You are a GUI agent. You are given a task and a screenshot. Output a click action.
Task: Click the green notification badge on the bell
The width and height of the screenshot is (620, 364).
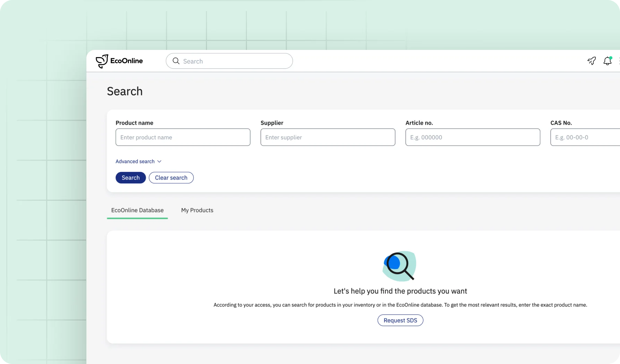tap(611, 58)
